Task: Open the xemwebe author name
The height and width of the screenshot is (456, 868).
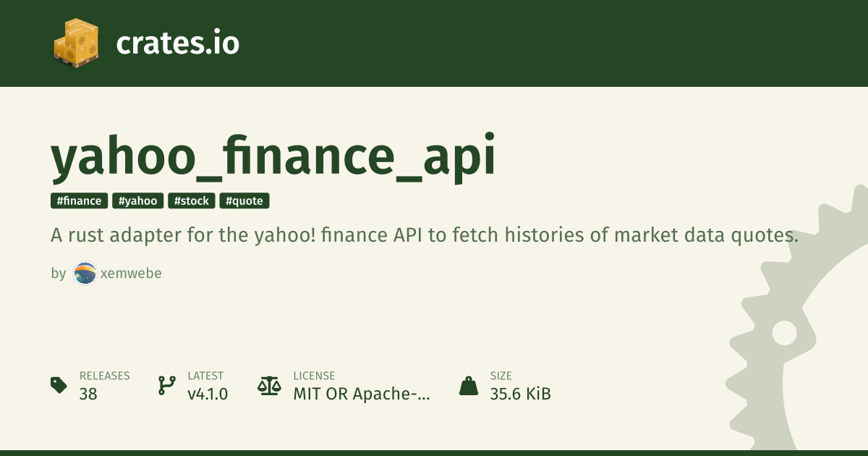Action: pos(130,274)
